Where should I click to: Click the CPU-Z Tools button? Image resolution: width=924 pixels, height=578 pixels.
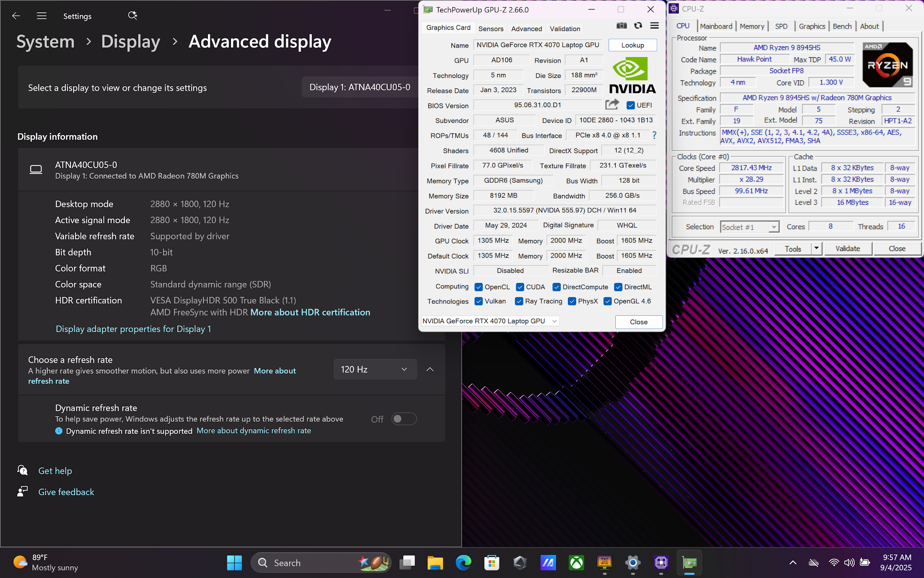[793, 248]
